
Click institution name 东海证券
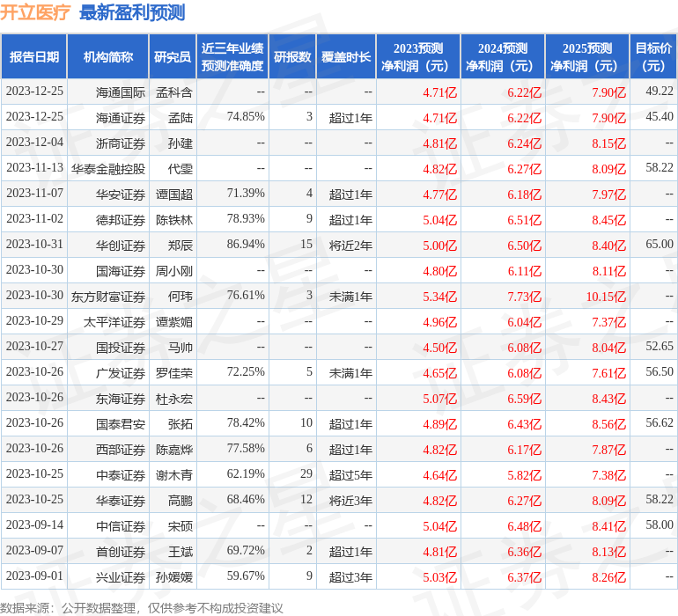(121, 398)
